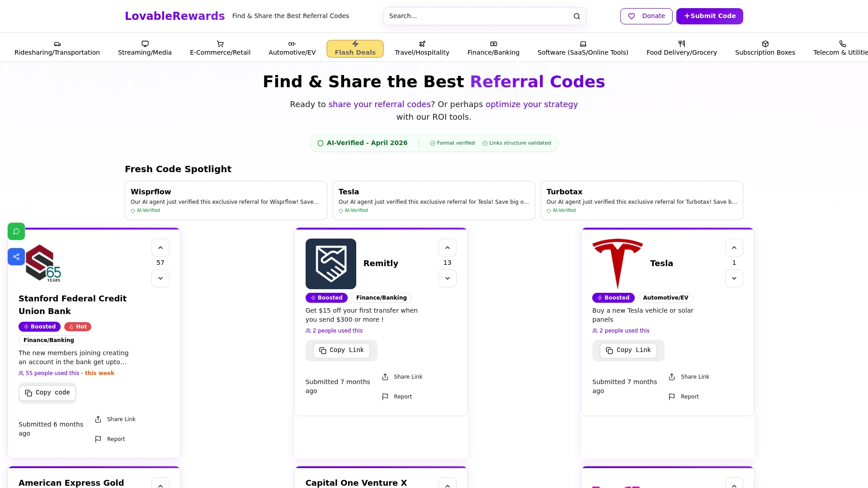Click the search magnifier icon
Viewport: 868px width, 488px height.
tap(577, 16)
